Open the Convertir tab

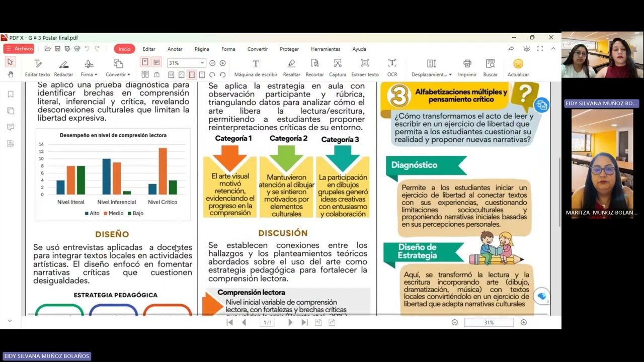click(258, 49)
